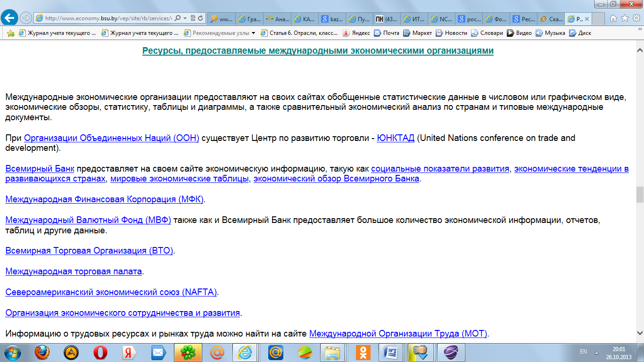The image size is (644, 362).
Task: Open the Диск bookmark
Action: coord(580,33)
